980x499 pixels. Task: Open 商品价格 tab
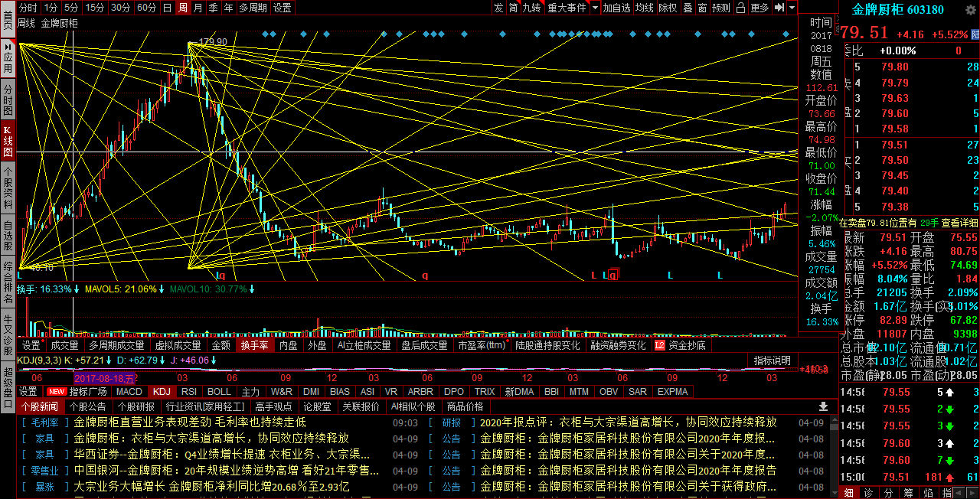click(465, 406)
